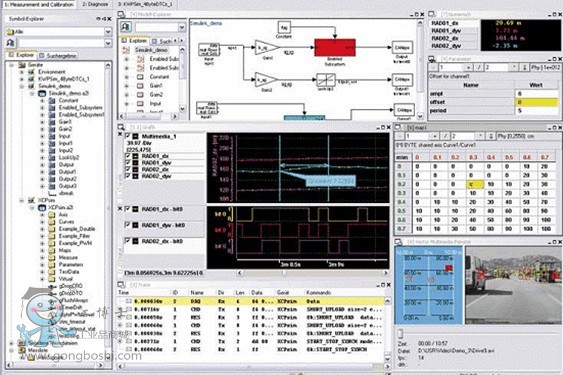Toggle the Multimedia_1 signal checkbox

[x=127, y=136]
